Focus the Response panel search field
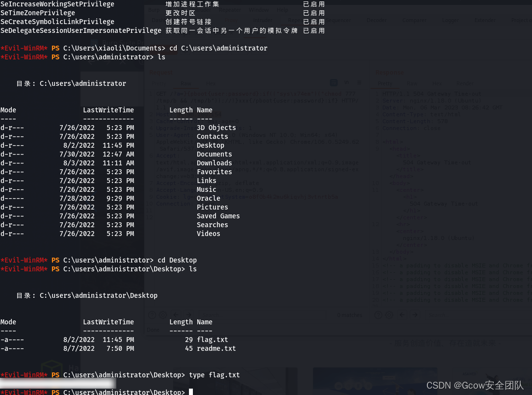The image size is (532, 395). pyautogui.click(x=479, y=315)
